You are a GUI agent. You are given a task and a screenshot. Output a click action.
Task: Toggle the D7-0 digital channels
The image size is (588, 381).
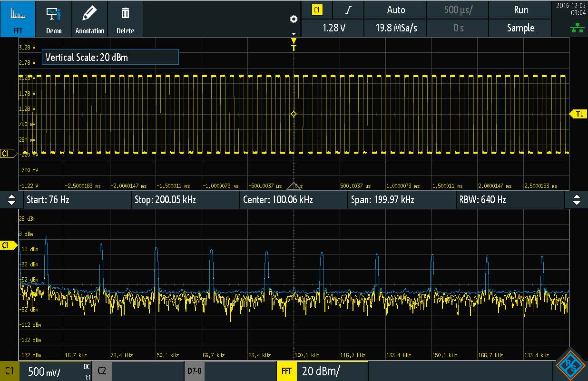pyautogui.click(x=230, y=371)
